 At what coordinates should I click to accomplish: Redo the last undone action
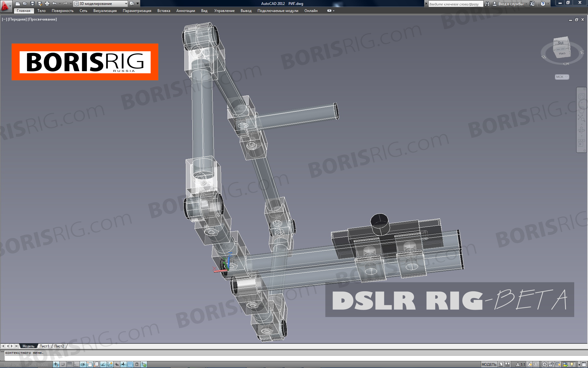pos(65,4)
